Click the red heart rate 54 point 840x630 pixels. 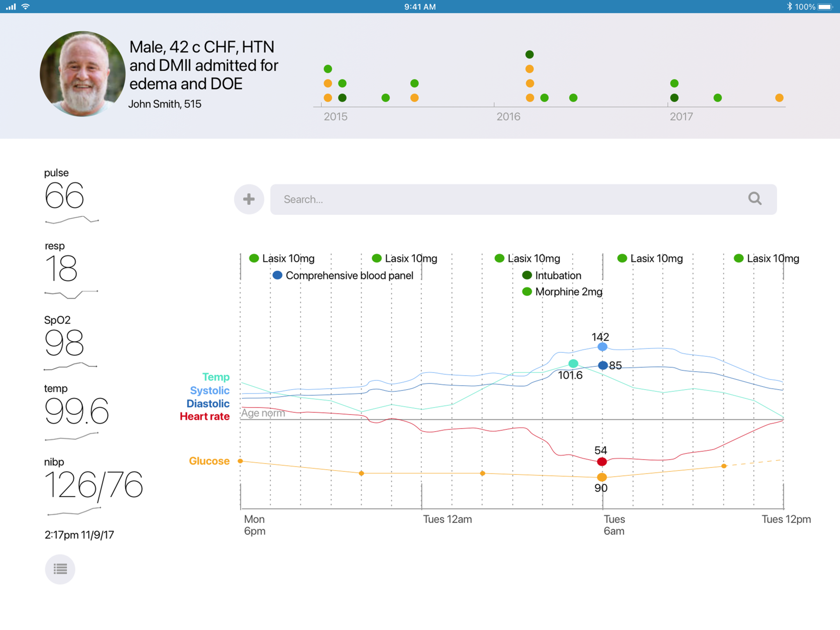point(602,462)
